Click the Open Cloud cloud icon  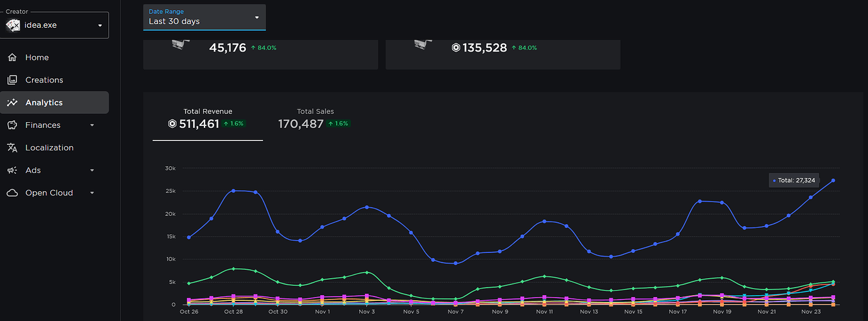click(12, 193)
